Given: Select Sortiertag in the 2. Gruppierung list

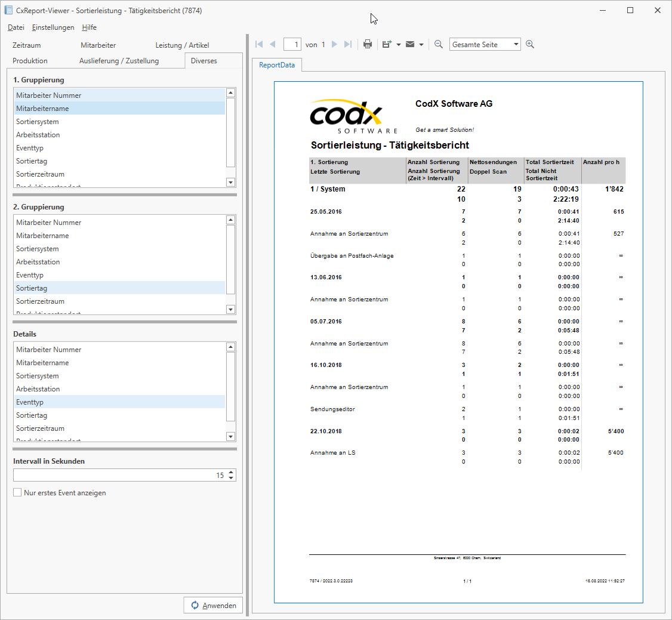Looking at the screenshot, I should click(x=119, y=288).
